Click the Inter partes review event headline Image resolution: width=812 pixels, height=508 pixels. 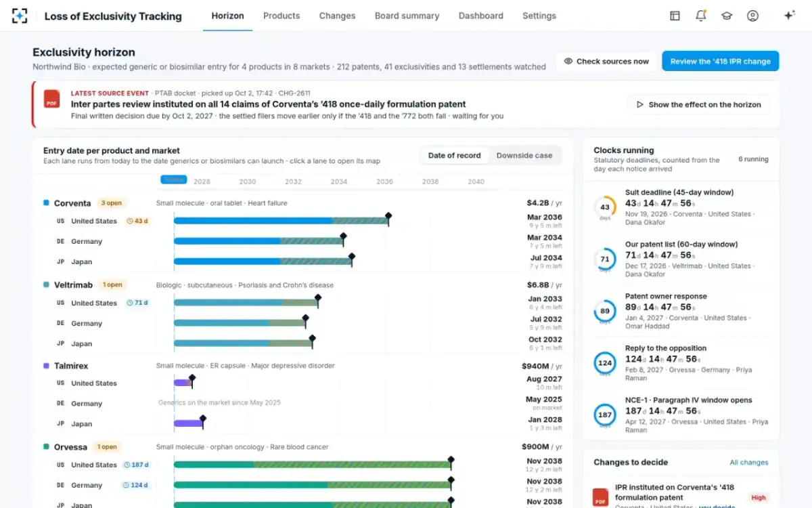pyautogui.click(x=269, y=104)
